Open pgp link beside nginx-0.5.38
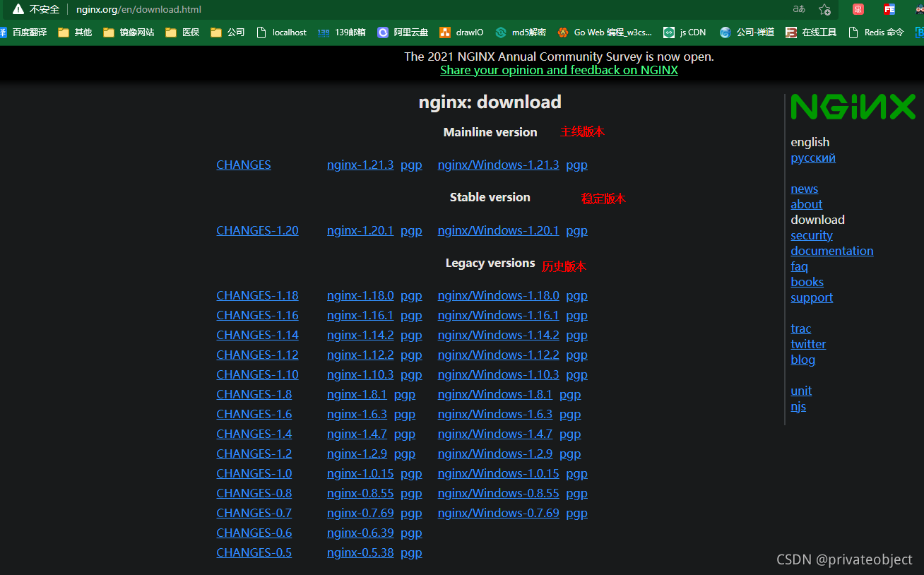The image size is (924, 575). pyautogui.click(x=411, y=553)
